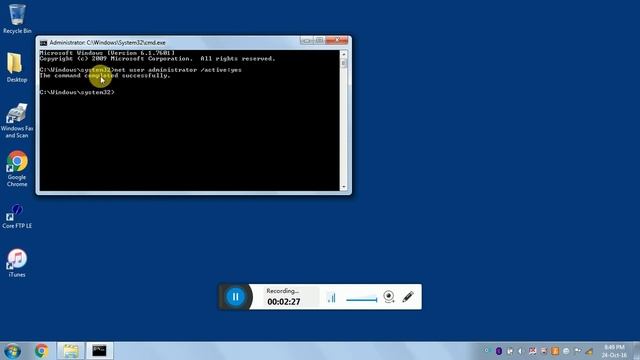Open the Windows Start menu

click(x=13, y=351)
